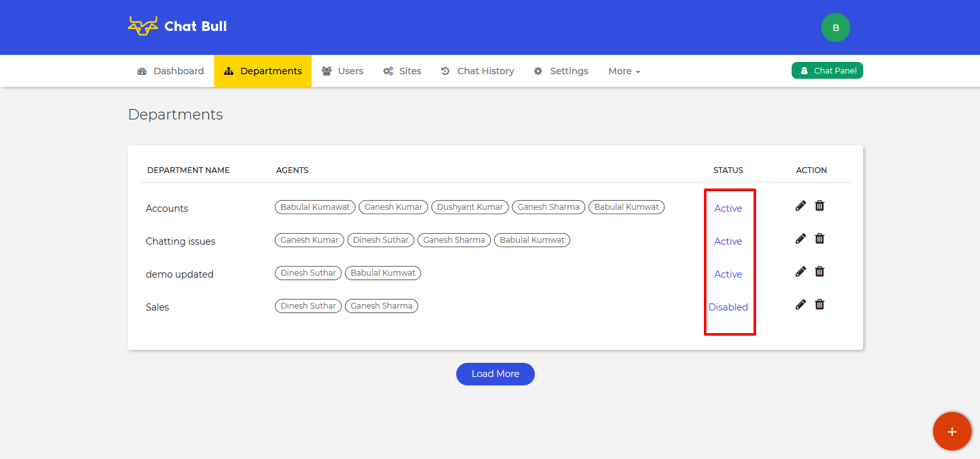Screen dimensions: 980x459
Task: Click Babulal Kumwat tag in demo updated
Action: (x=383, y=273)
